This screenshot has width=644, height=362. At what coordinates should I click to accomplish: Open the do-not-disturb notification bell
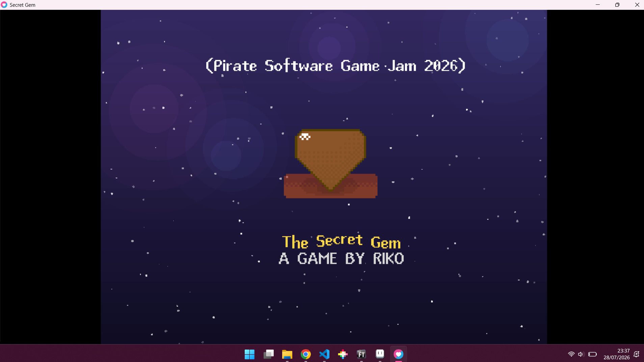click(636, 354)
